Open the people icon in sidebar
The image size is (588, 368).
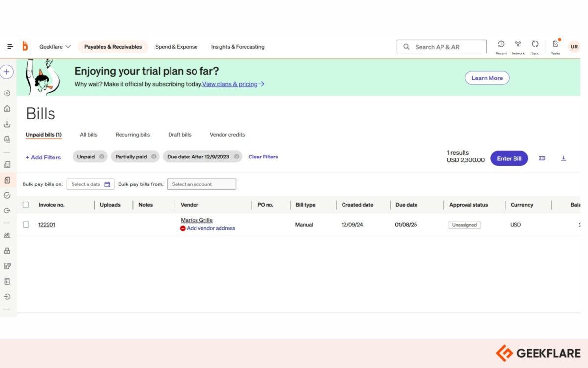[x=7, y=236]
